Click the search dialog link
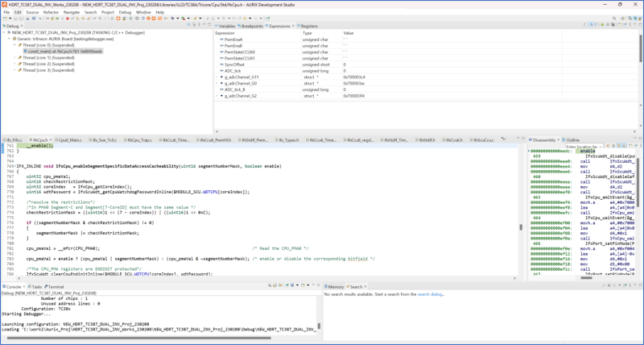The height and width of the screenshot is (345, 644). pyautogui.click(x=430, y=294)
